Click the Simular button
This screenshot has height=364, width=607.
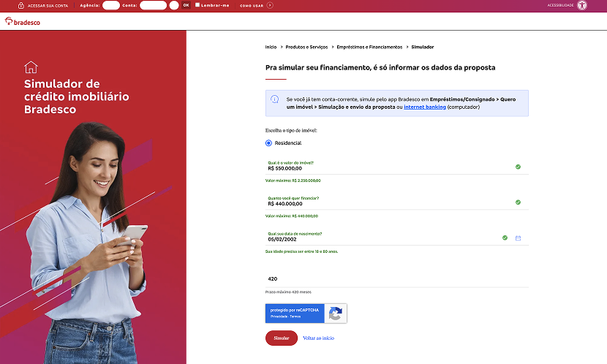(282, 338)
